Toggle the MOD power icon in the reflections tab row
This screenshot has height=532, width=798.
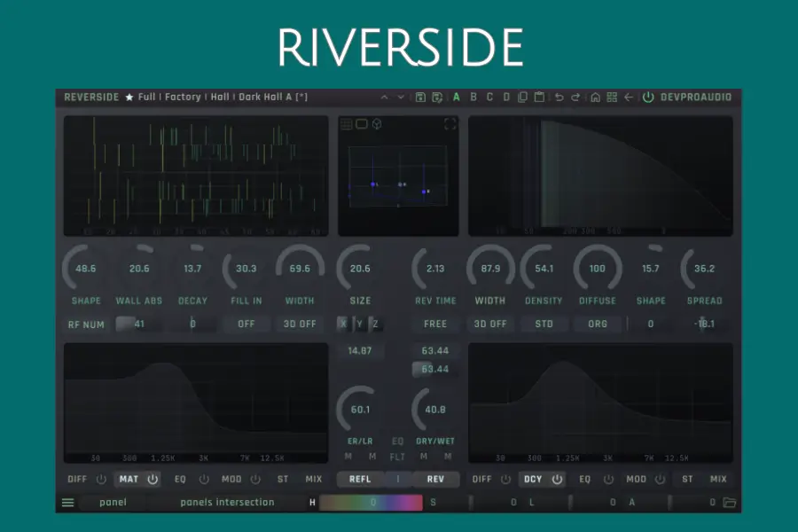click(x=255, y=479)
